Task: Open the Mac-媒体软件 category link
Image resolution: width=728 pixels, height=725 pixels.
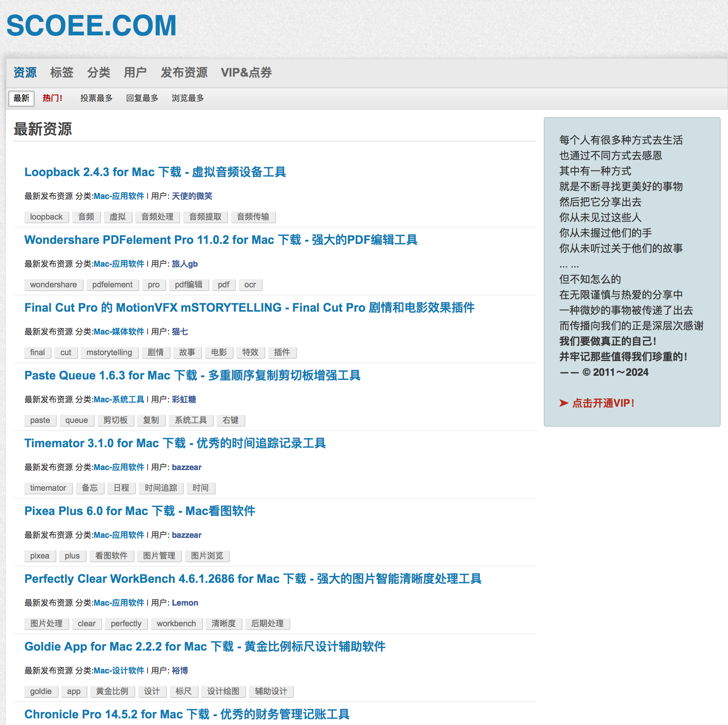Action: [x=119, y=332]
